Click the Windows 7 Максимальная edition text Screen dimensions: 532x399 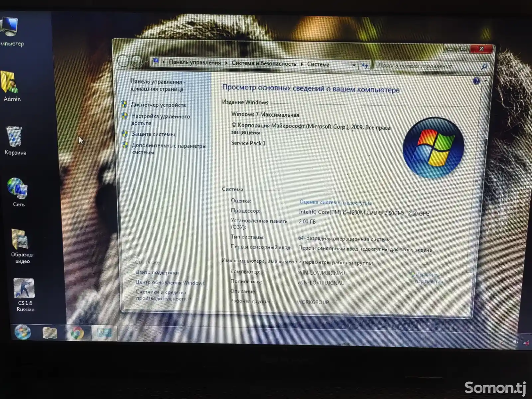pyautogui.click(x=265, y=114)
